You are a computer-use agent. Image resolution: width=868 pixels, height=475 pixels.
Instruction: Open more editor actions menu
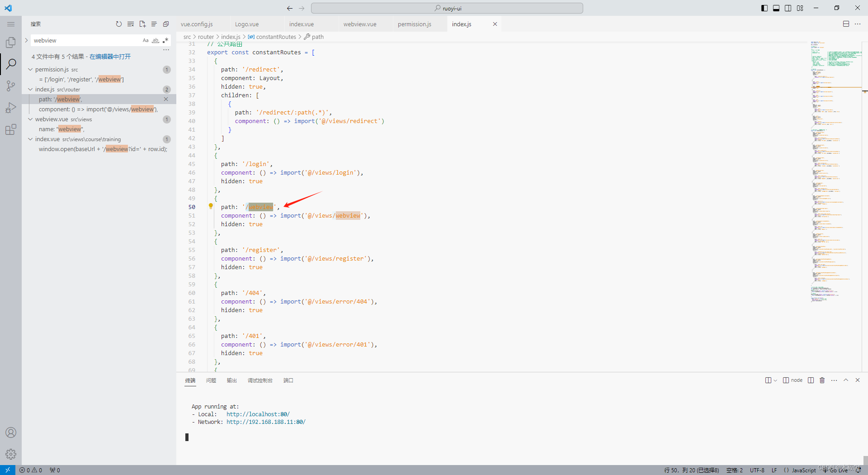click(x=858, y=24)
